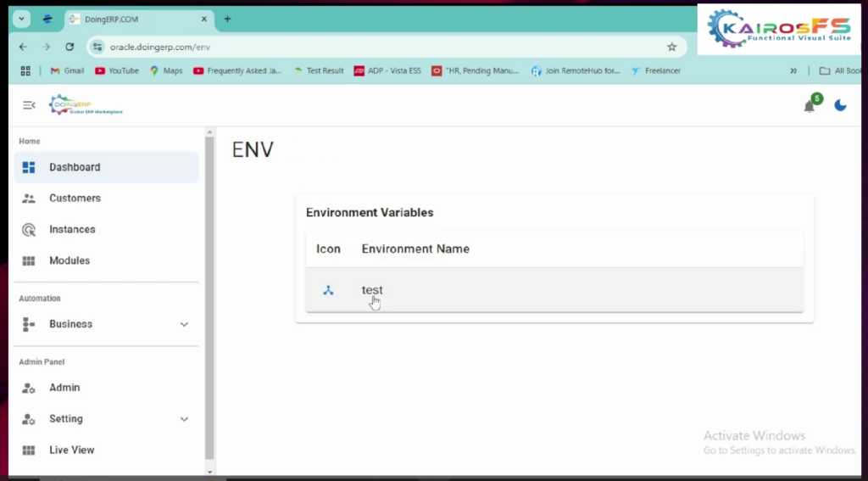Image resolution: width=868 pixels, height=481 pixels.
Task: Open the notifications bell
Action: [809, 106]
